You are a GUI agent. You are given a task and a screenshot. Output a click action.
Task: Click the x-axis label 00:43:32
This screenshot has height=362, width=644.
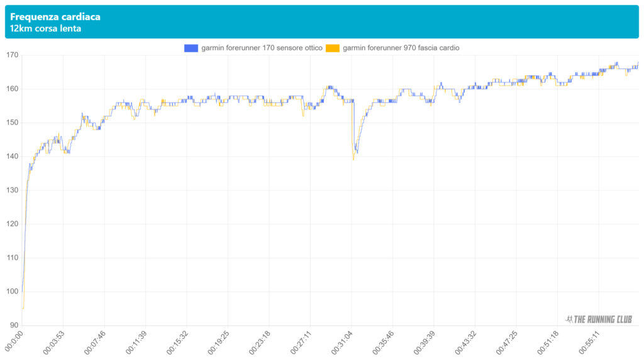466,343
